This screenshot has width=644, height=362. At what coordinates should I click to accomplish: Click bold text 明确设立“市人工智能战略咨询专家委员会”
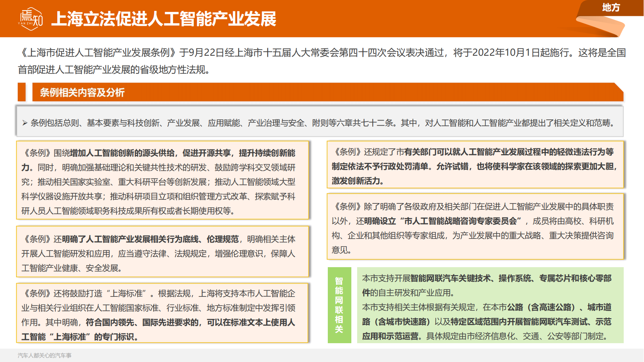tap(442, 221)
